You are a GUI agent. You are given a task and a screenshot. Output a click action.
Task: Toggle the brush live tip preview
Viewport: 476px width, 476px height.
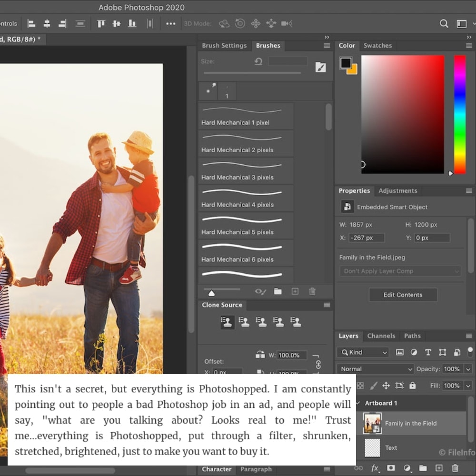coord(260,291)
